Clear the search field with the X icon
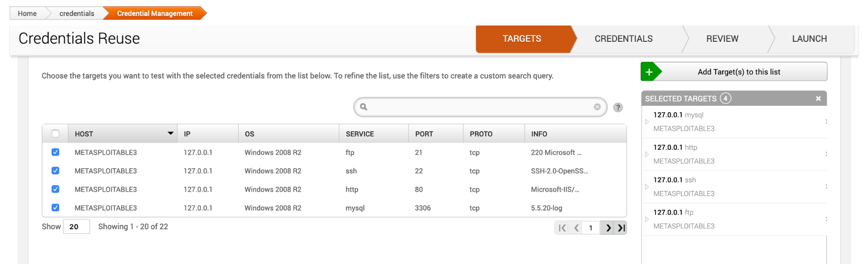The image size is (868, 264). [597, 107]
